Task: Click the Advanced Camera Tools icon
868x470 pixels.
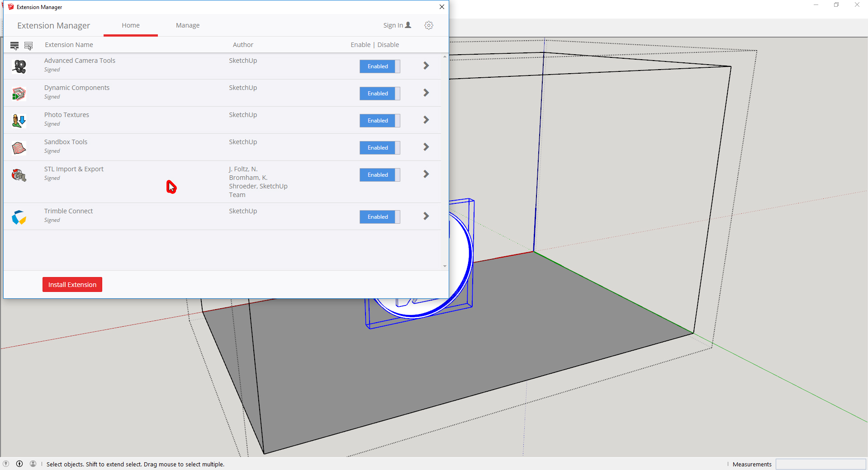Action: (x=19, y=66)
